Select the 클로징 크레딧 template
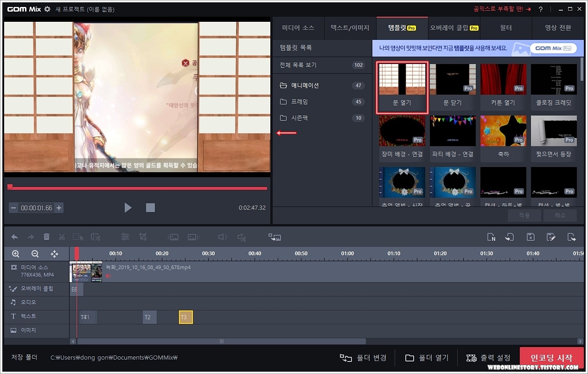The height and width of the screenshot is (374, 588). point(554,87)
